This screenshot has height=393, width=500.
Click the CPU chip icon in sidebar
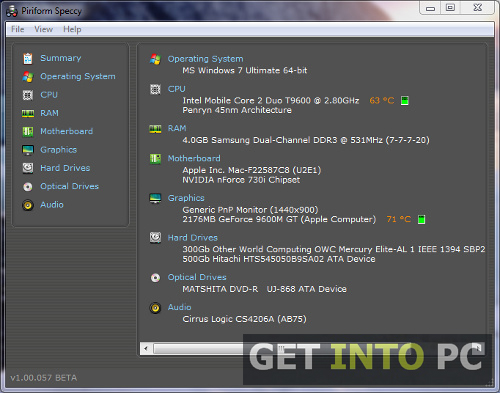coord(28,95)
